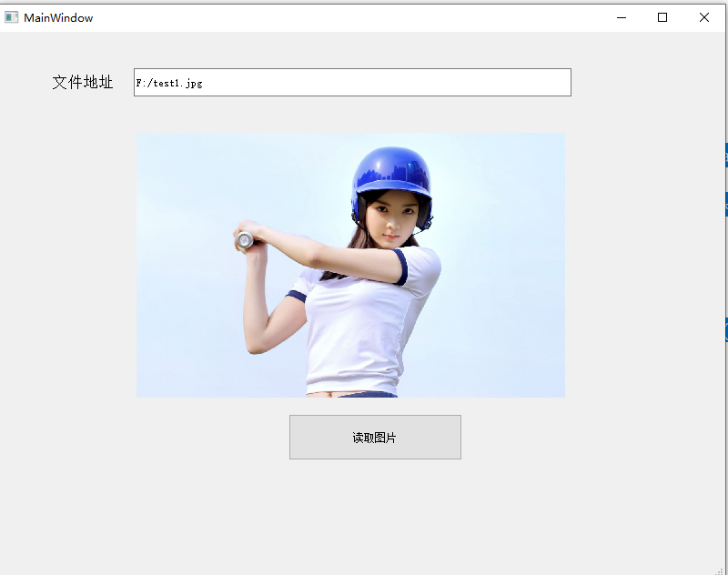Close the MainWindow application

(x=705, y=17)
